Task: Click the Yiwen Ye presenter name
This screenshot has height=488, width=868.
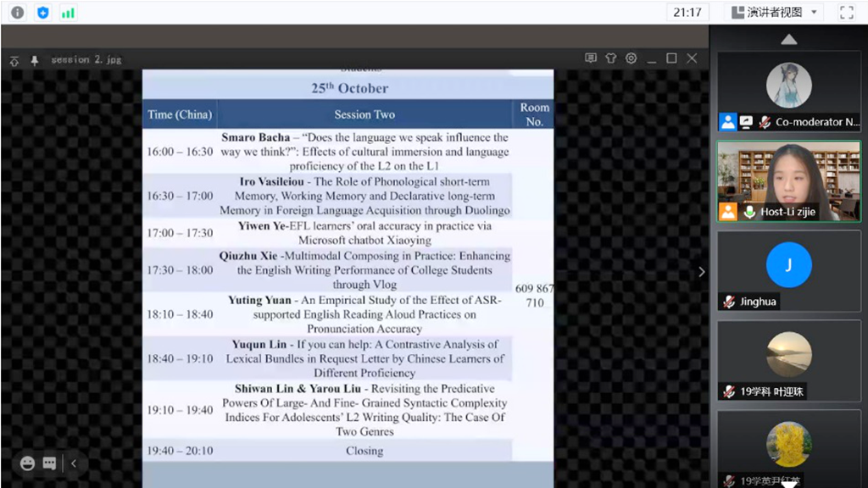Action: 263,225
